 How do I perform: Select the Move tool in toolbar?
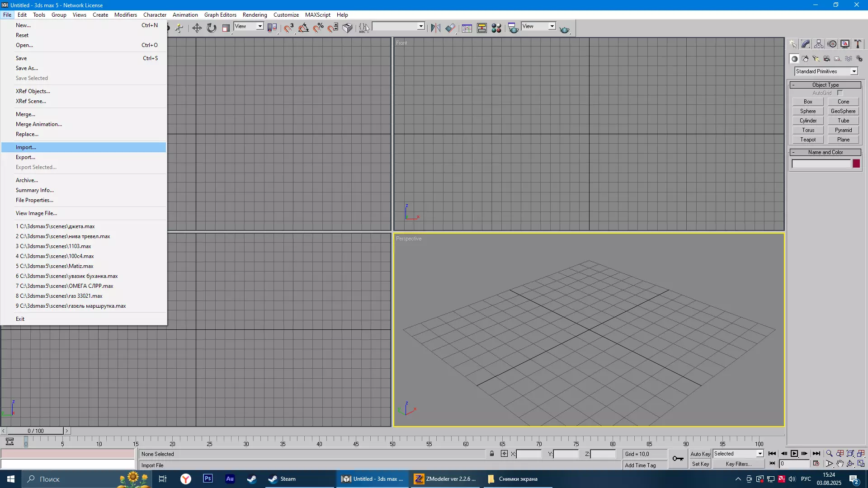pos(197,28)
